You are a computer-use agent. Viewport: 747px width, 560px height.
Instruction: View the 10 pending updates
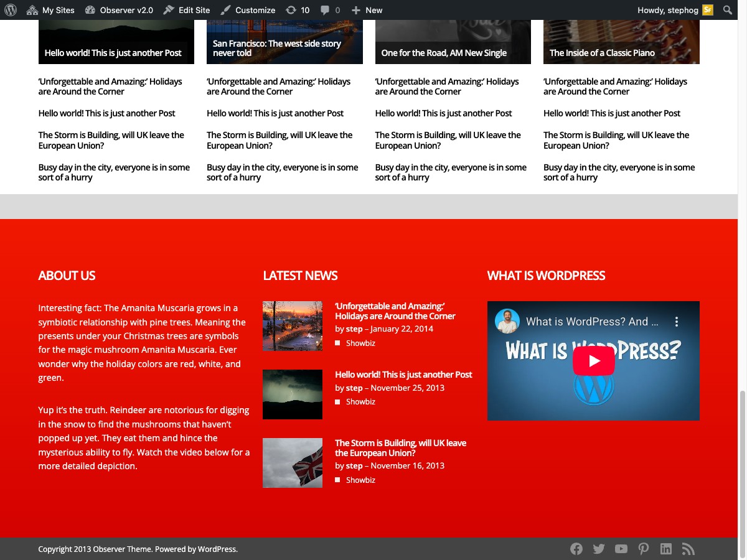(298, 10)
